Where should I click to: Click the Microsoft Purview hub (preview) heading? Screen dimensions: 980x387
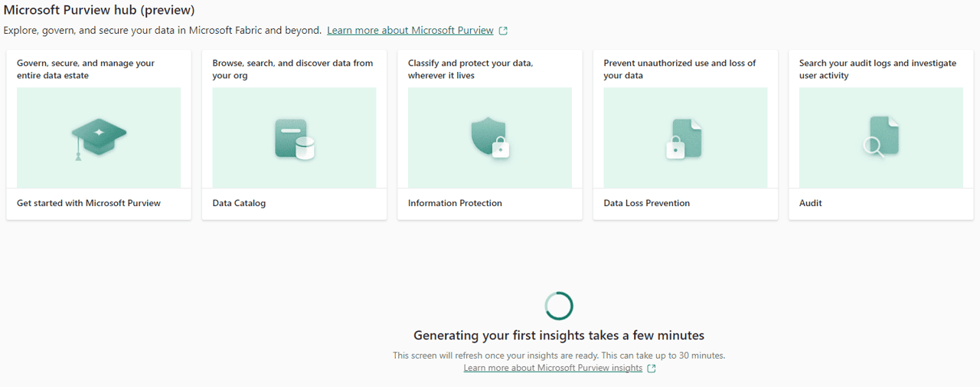click(x=100, y=10)
